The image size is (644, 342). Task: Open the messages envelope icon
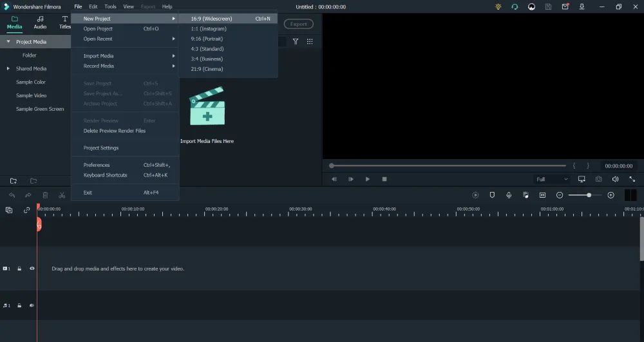tap(565, 6)
